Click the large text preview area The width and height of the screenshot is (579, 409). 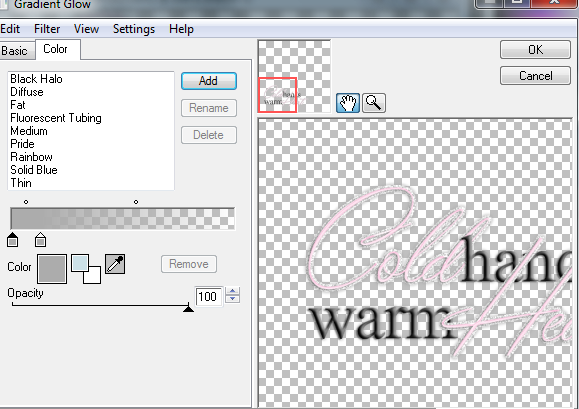(x=415, y=263)
